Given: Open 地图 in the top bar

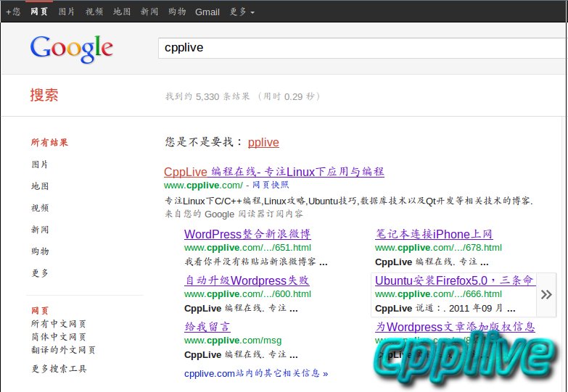Looking at the screenshot, I should (122, 12).
